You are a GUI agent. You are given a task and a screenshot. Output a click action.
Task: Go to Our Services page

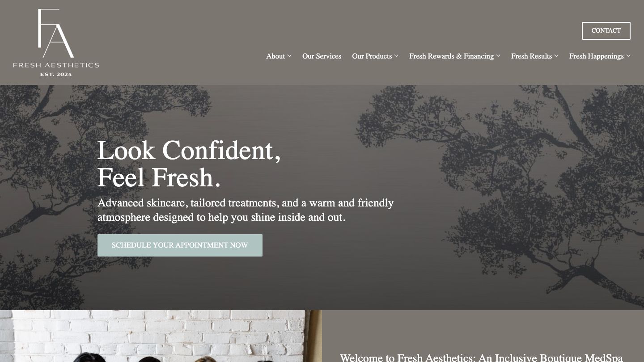tap(322, 56)
